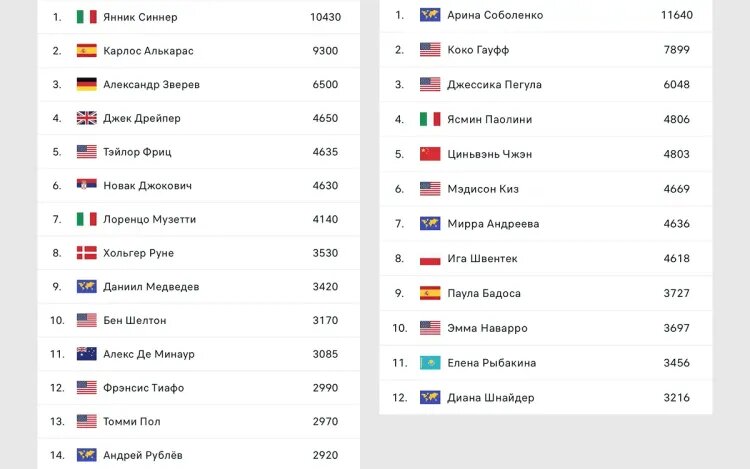The image size is (750, 469).
Task: Select Андрей Рублёв in ranking list
Action: [x=143, y=455]
